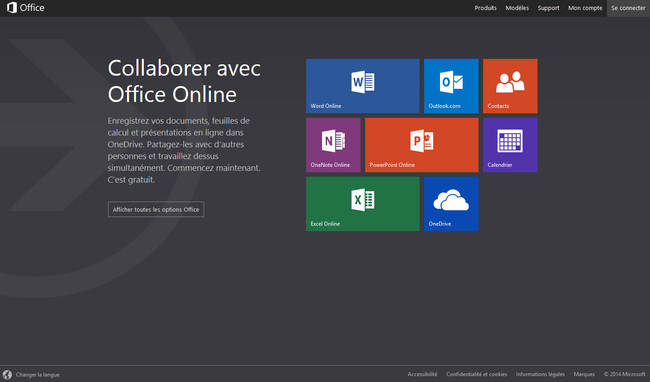Open the Word Online tile
Viewport: 650px width, 382px height.
click(363, 86)
